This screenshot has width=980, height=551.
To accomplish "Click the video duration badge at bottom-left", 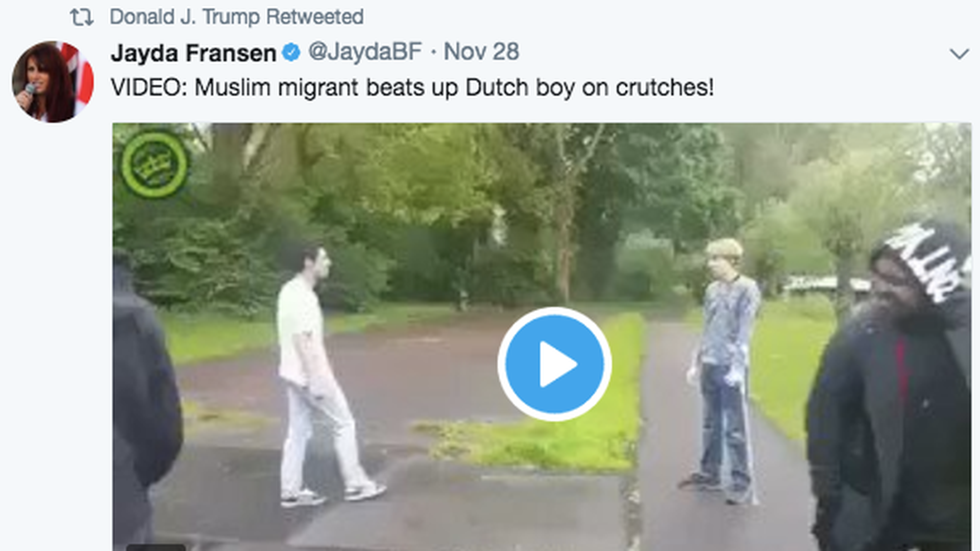I will tap(156, 547).
